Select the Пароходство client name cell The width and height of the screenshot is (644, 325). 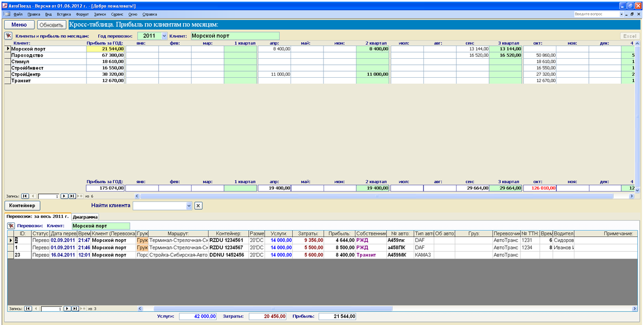(x=48, y=55)
